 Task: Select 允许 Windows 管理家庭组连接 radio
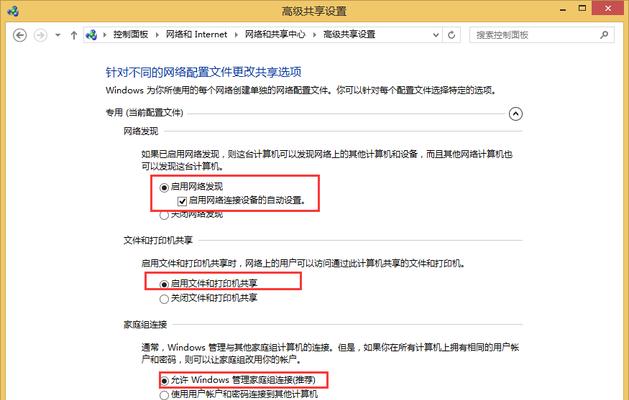(x=164, y=380)
